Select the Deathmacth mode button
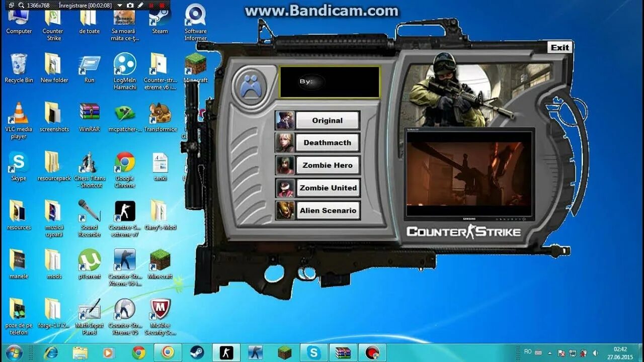 [x=327, y=143]
